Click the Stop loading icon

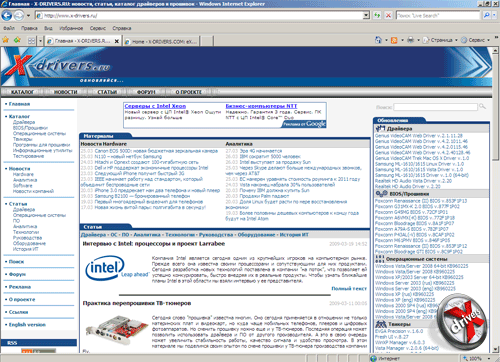(388, 15)
